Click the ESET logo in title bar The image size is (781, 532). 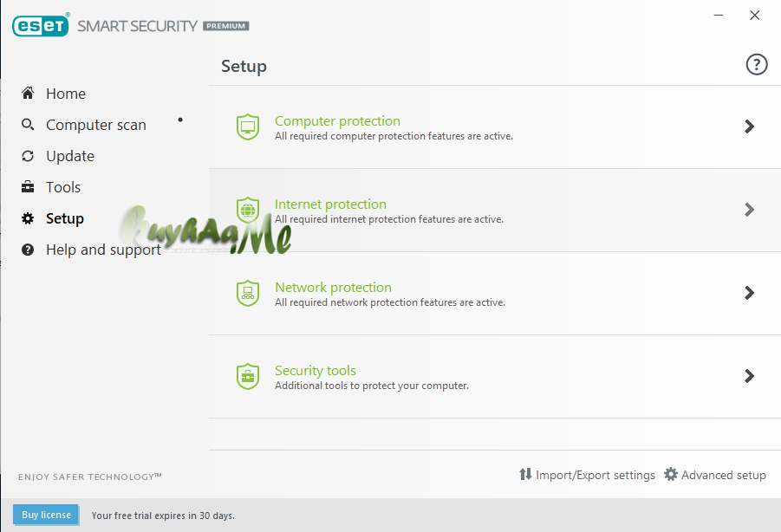41,26
